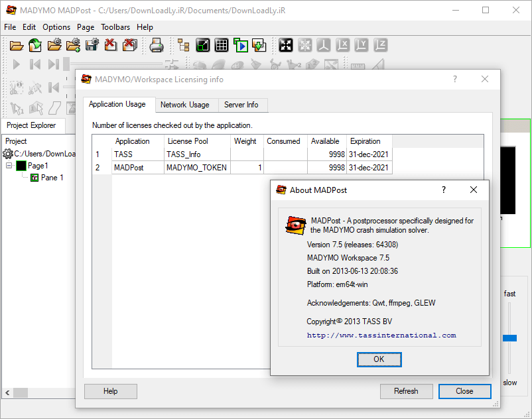Click the grid layout toolbar icon
The image size is (532, 419).
[222, 45]
